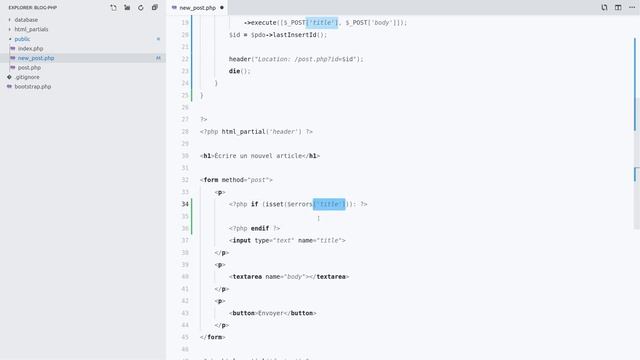Click the PHP icon beside post.php
This screenshot has width=640, height=360.
click(13, 67)
